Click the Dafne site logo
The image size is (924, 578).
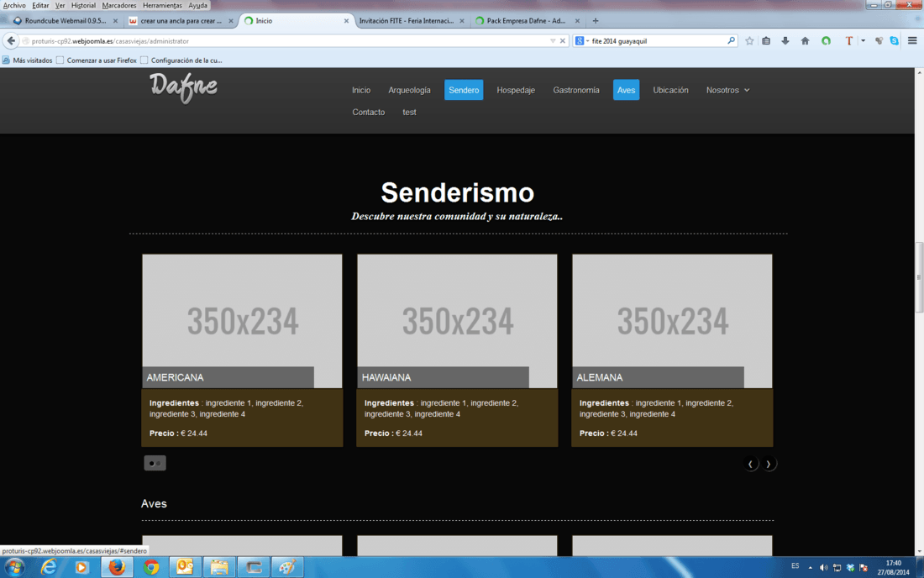(x=183, y=87)
